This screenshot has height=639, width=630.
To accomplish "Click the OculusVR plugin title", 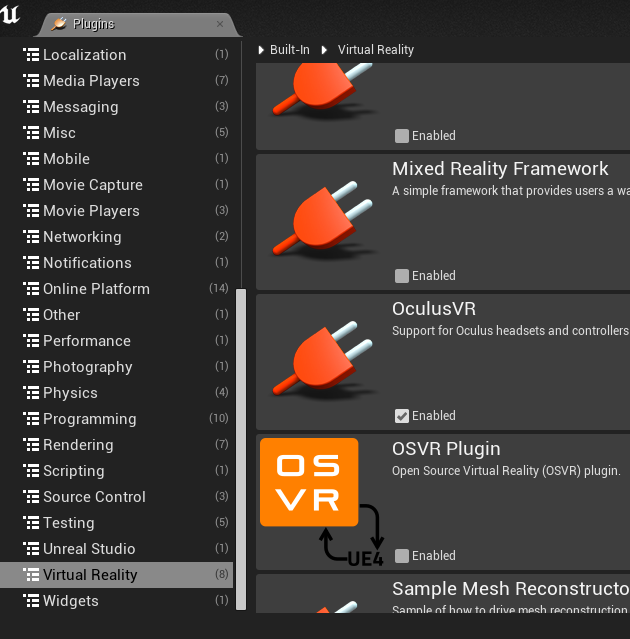I will tap(434, 309).
